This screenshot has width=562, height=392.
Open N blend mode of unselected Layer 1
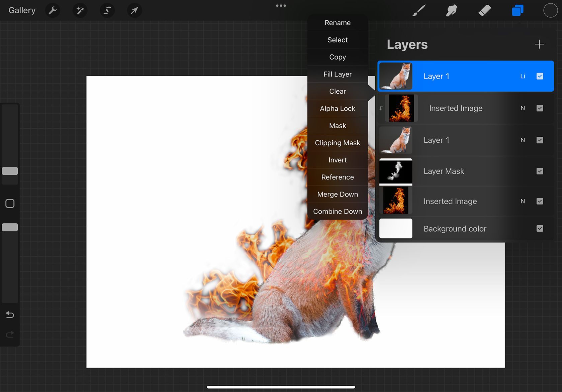523,140
